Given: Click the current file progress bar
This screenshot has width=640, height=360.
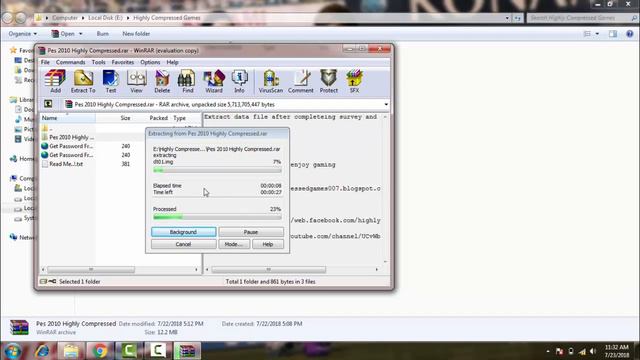Looking at the screenshot, I should [217, 170].
